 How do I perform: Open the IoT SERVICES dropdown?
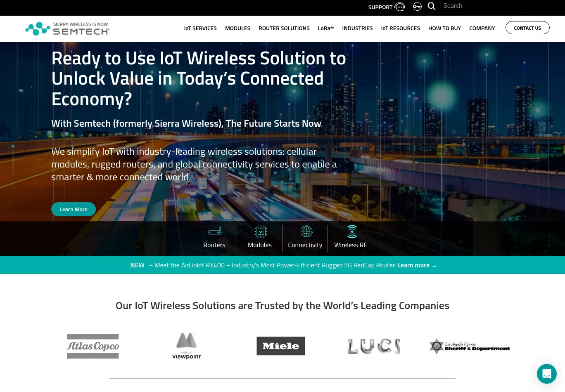click(x=200, y=28)
